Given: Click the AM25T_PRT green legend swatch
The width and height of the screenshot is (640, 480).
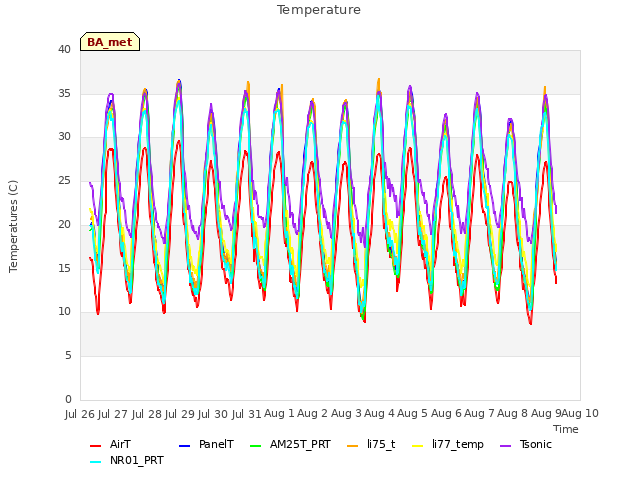Looking at the screenshot, I should (255, 446).
